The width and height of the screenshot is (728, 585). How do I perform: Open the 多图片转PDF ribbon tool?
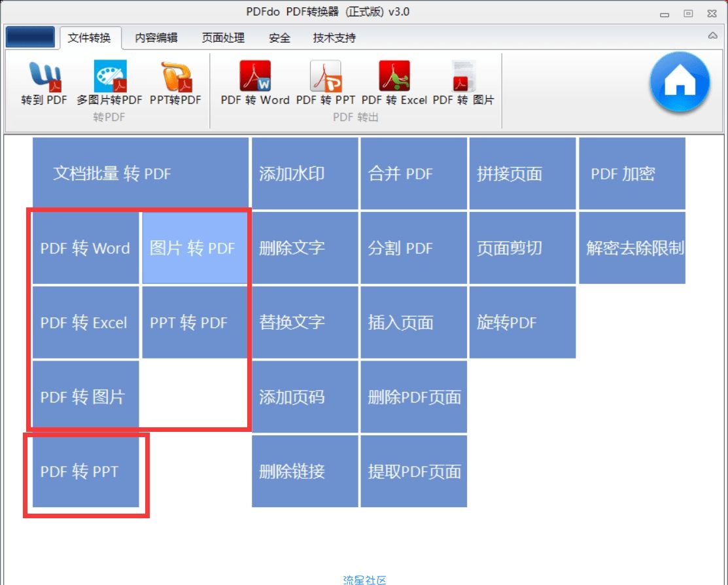point(110,84)
